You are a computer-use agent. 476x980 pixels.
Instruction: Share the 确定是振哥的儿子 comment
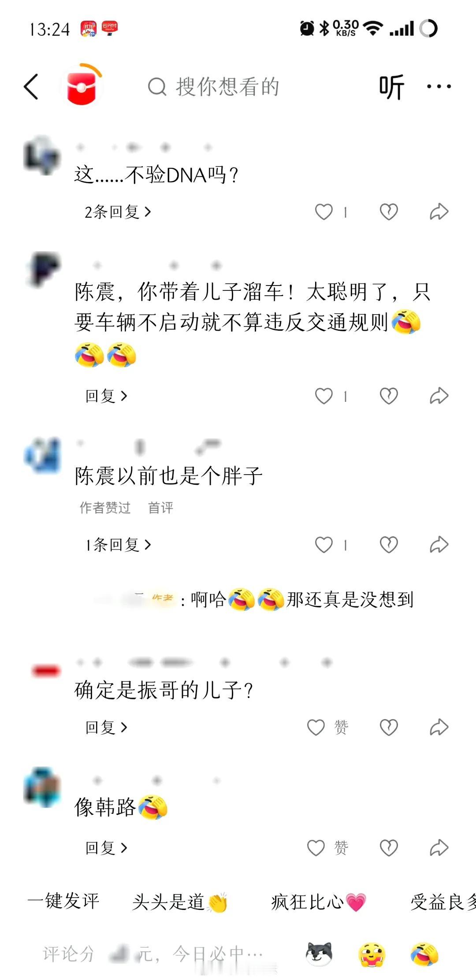pos(439,727)
